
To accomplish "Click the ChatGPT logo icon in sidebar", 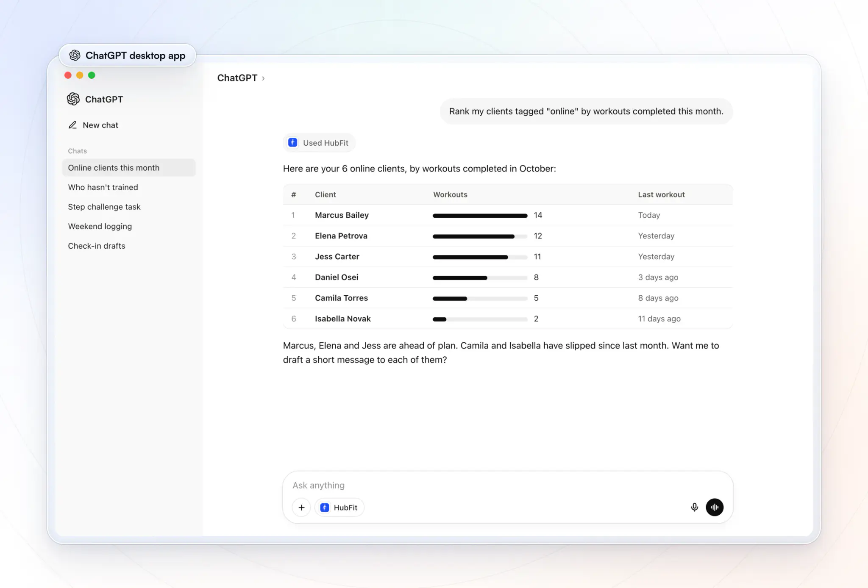I will click(x=73, y=99).
